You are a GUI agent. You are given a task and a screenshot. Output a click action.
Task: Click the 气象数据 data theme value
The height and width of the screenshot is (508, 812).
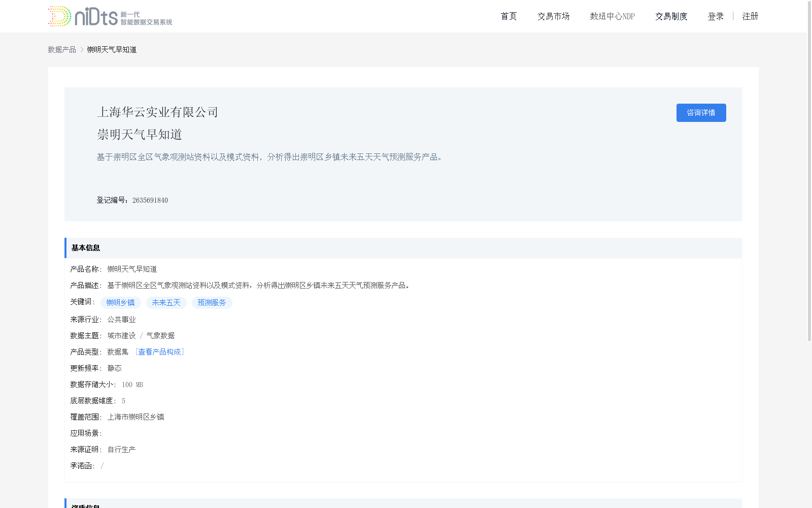tap(160, 336)
